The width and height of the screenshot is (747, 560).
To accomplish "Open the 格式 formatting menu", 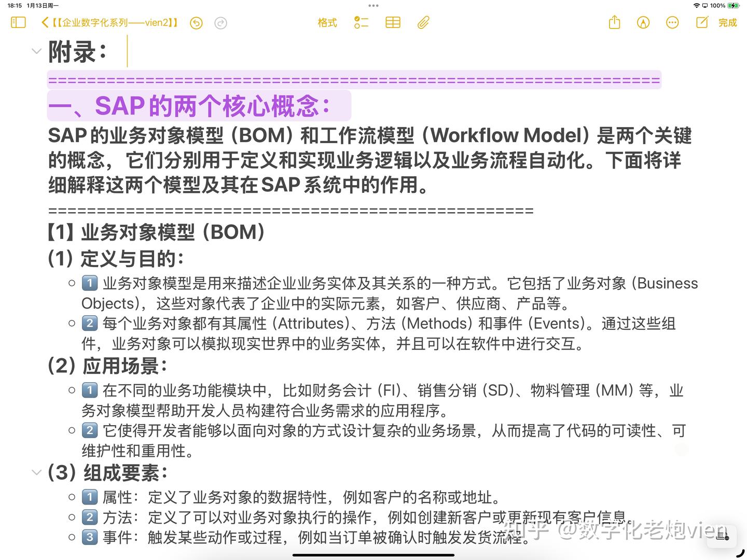I will click(x=327, y=22).
